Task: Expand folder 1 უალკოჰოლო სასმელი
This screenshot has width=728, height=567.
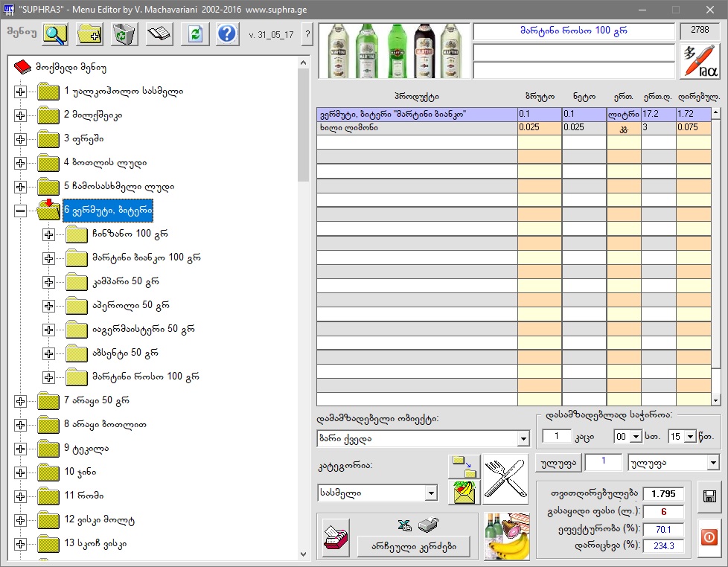Action: (x=20, y=92)
